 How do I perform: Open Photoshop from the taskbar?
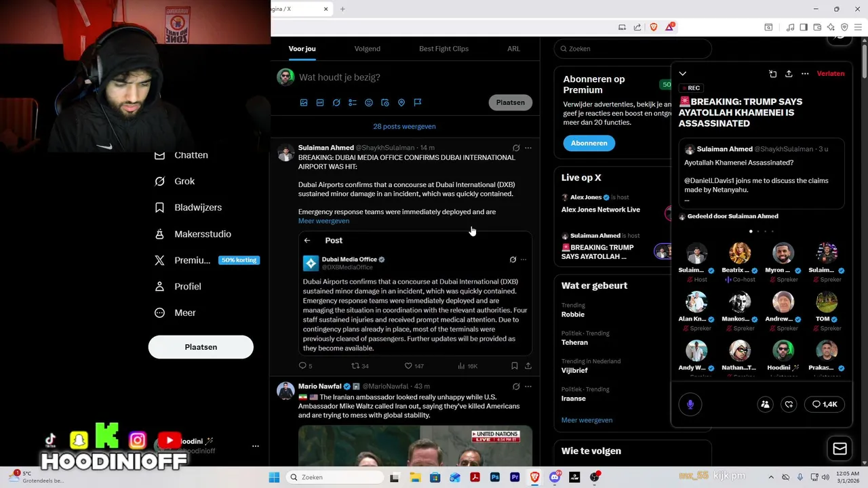(x=495, y=477)
